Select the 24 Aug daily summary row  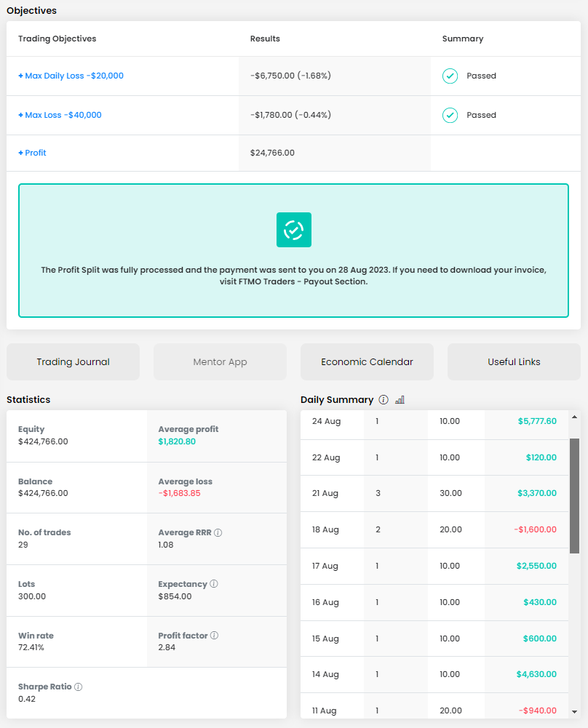tap(434, 424)
